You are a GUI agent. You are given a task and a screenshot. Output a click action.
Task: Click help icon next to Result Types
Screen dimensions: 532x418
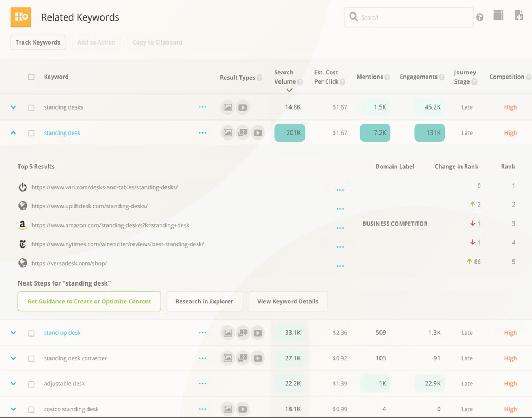point(259,78)
